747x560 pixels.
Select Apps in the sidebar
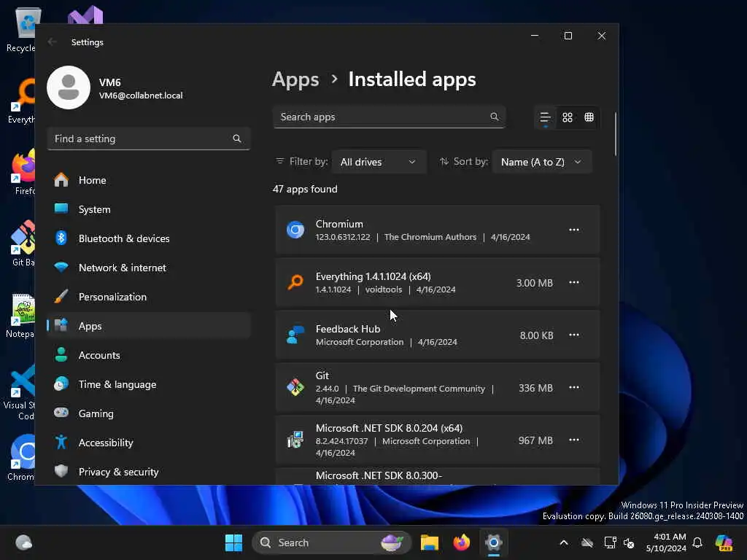[x=149, y=326]
